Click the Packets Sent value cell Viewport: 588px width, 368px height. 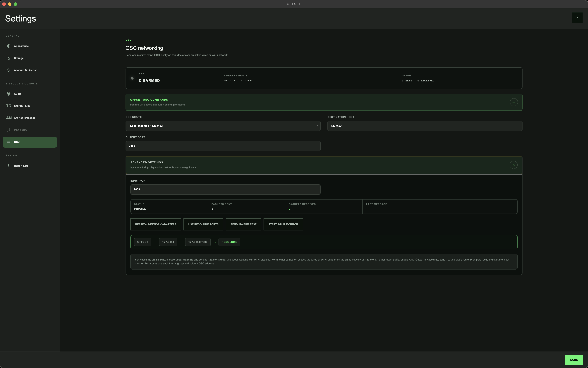pos(247,207)
